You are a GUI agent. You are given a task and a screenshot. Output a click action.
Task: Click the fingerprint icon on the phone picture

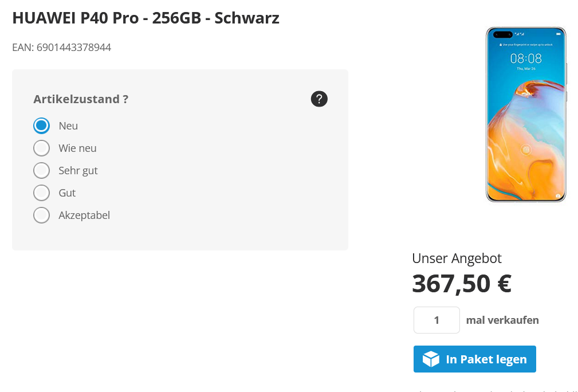pos(526,150)
